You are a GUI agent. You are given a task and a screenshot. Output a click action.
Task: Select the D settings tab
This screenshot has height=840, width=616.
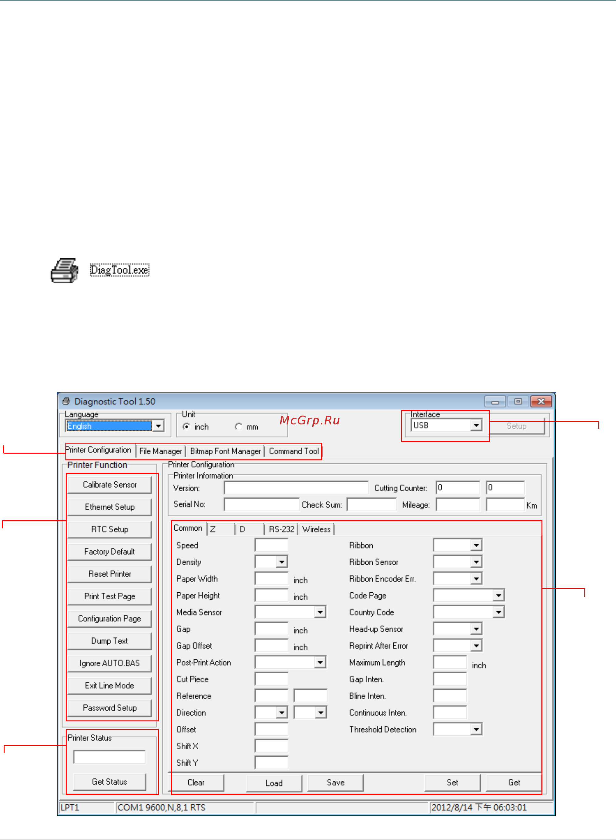(x=250, y=529)
